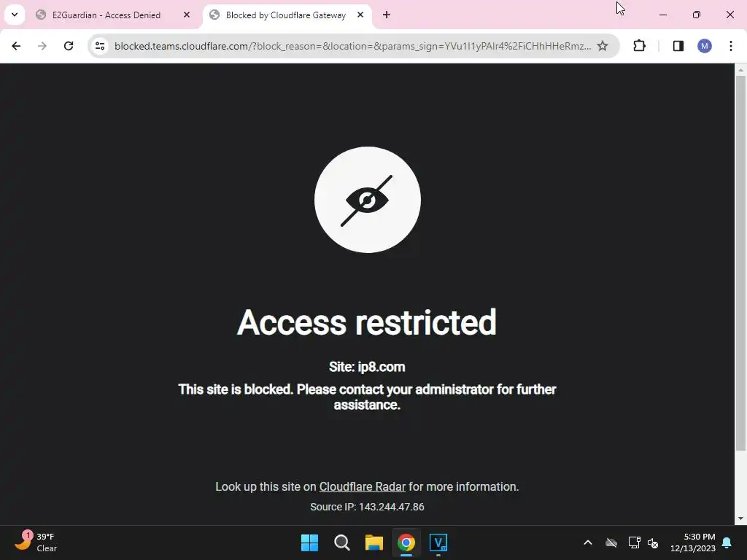Select Blocked by Cloudflare Gateway tab
This screenshot has height=560, width=747.
point(286,15)
